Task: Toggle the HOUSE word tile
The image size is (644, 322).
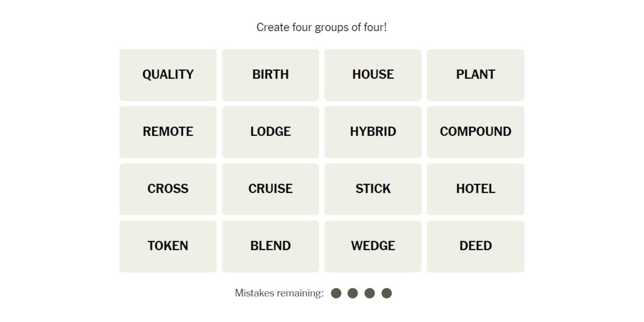Action: point(373,75)
